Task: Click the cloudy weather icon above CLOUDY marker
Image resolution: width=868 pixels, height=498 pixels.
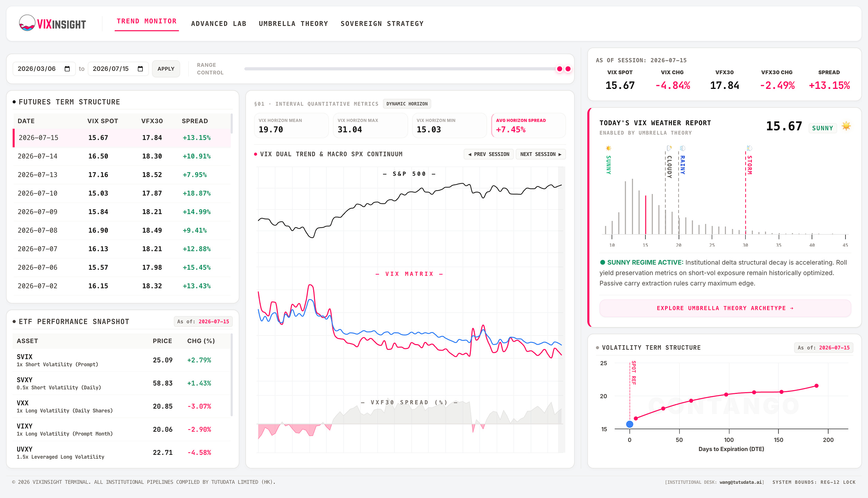Action: coord(669,148)
